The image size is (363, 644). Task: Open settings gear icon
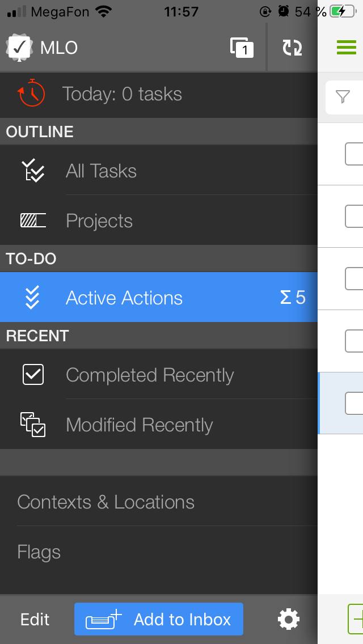tap(289, 619)
